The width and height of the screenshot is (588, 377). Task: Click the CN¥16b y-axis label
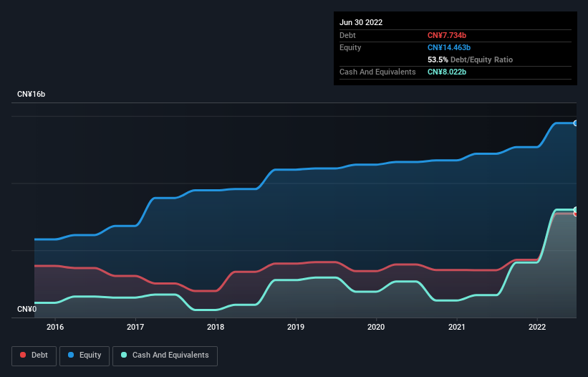[x=31, y=94]
